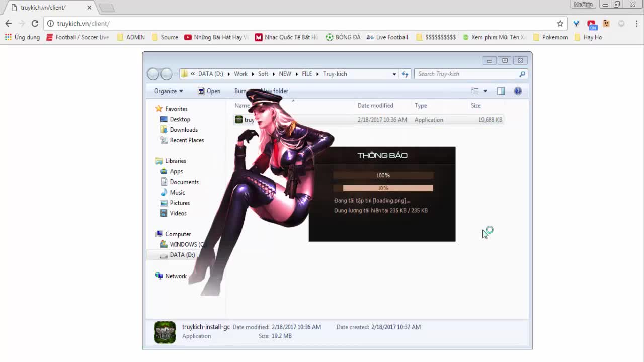Click the blue V extension icon
644x362 pixels.
pos(577,24)
